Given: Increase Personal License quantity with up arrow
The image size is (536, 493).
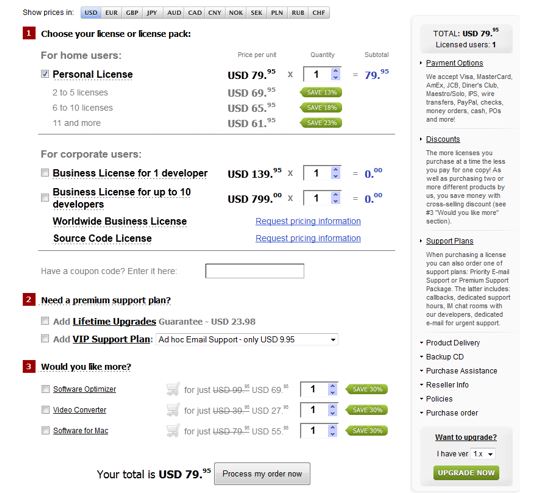Looking at the screenshot, I should click(x=336, y=71).
